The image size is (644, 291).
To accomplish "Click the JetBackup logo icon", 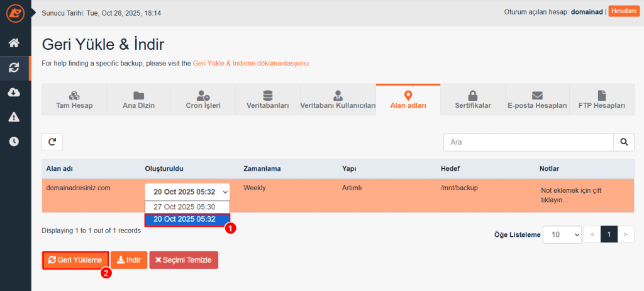I will tap(14, 13).
